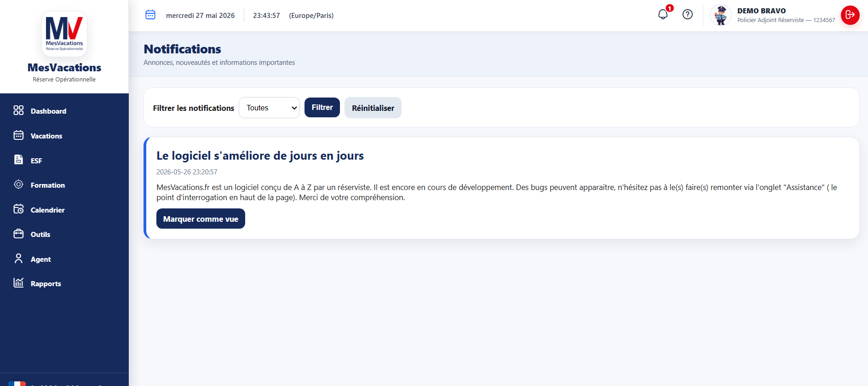This screenshot has width=868, height=386.
Task: Click the MesVacations logo image
Action: (64, 34)
